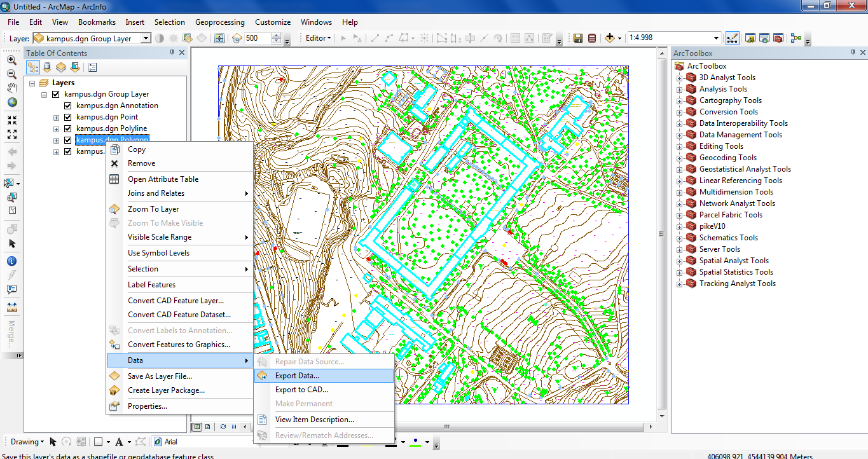Expand kampus.dgn Polyline layer node
The height and width of the screenshot is (459, 868).
56,128
